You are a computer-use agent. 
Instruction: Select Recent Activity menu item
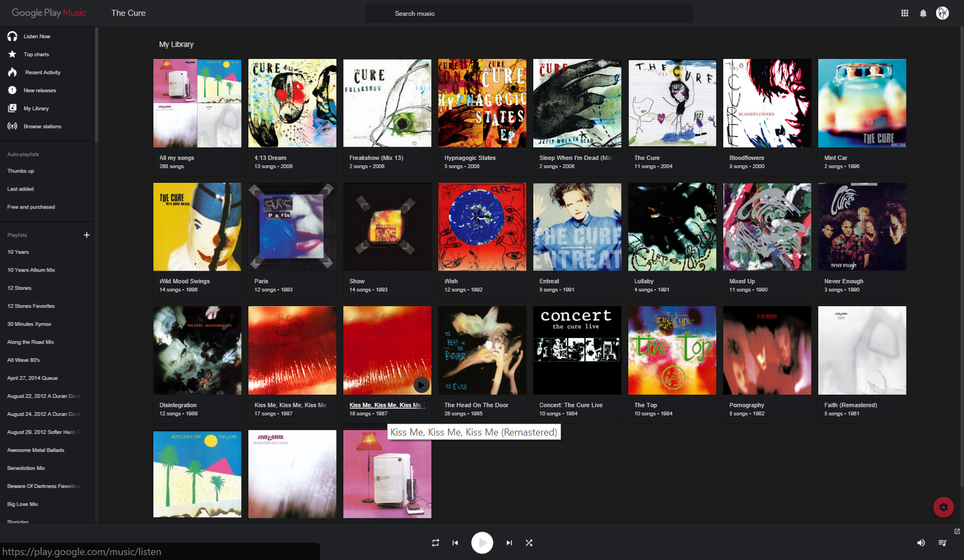tap(43, 73)
